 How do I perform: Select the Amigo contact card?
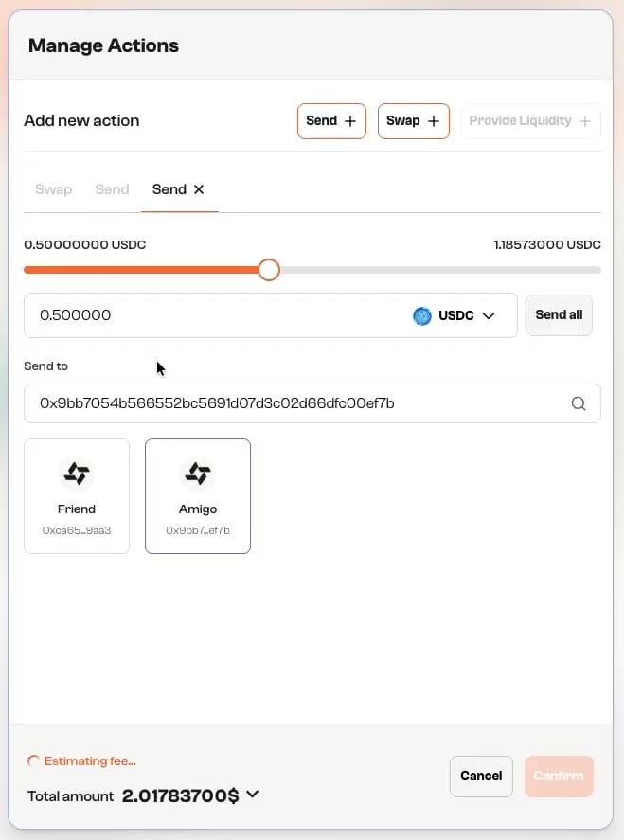(x=198, y=495)
